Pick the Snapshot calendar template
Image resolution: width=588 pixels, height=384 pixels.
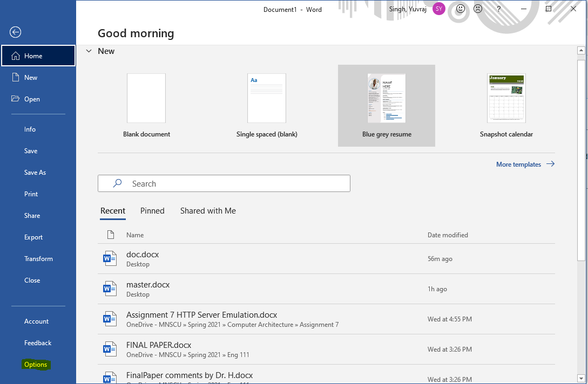click(x=506, y=105)
